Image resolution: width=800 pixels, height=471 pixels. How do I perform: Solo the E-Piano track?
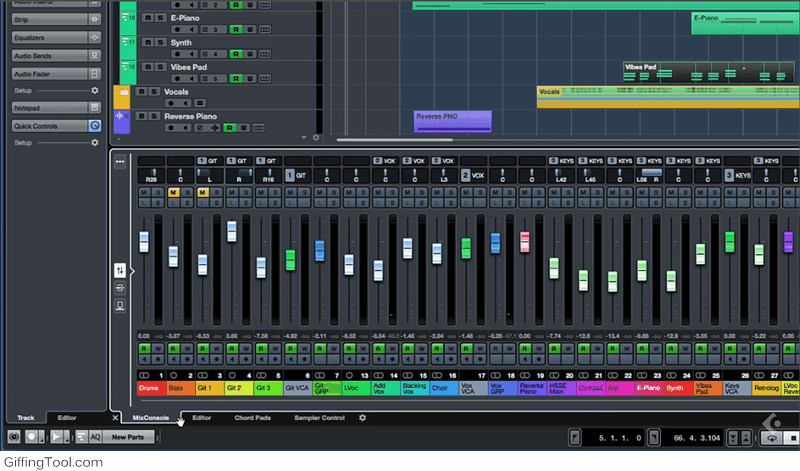[x=160, y=18]
